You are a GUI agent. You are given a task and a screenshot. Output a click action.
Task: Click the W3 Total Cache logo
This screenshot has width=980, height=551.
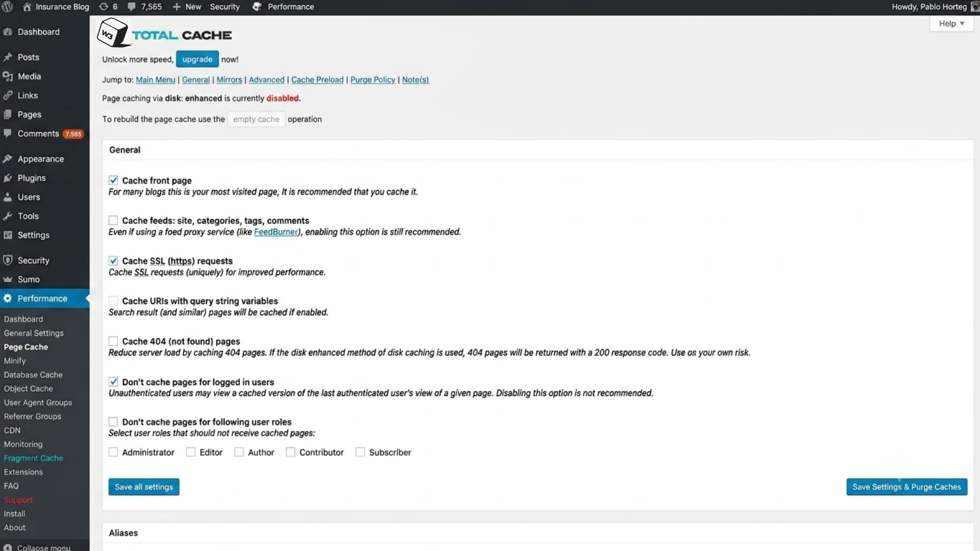(164, 34)
